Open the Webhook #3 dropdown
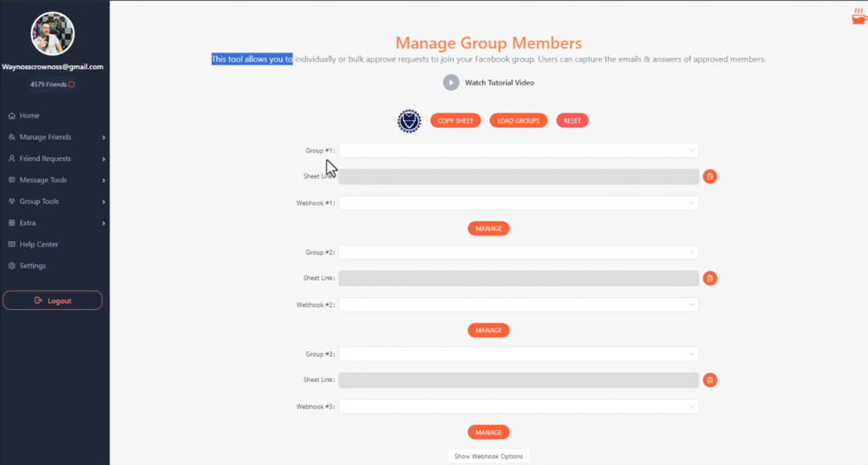This screenshot has height=465, width=868. 519,407
